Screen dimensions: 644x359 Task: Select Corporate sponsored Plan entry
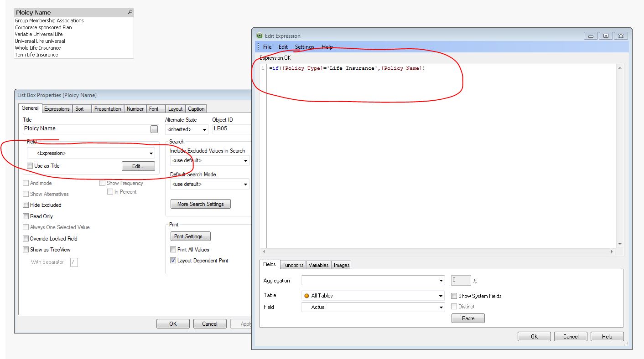pyautogui.click(x=74, y=27)
